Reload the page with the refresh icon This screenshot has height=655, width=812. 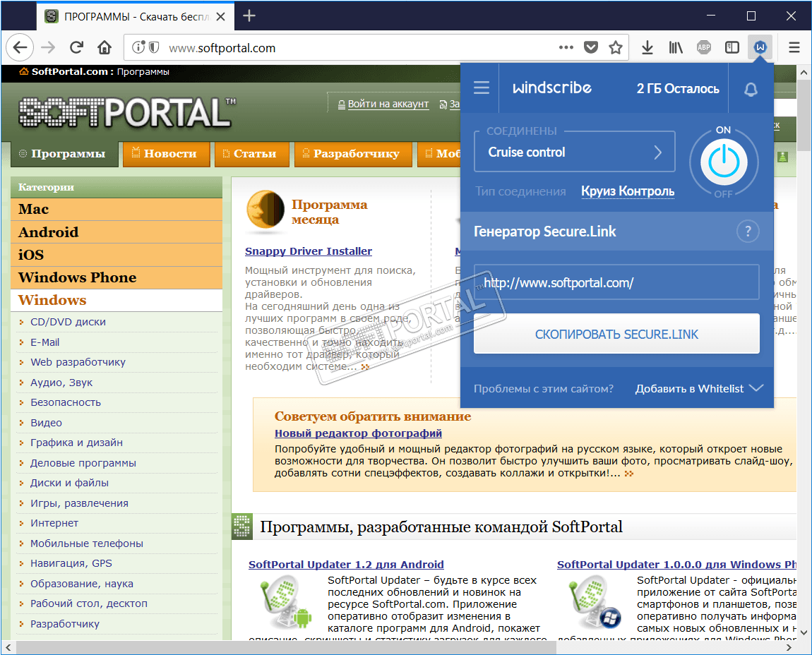point(77,47)
